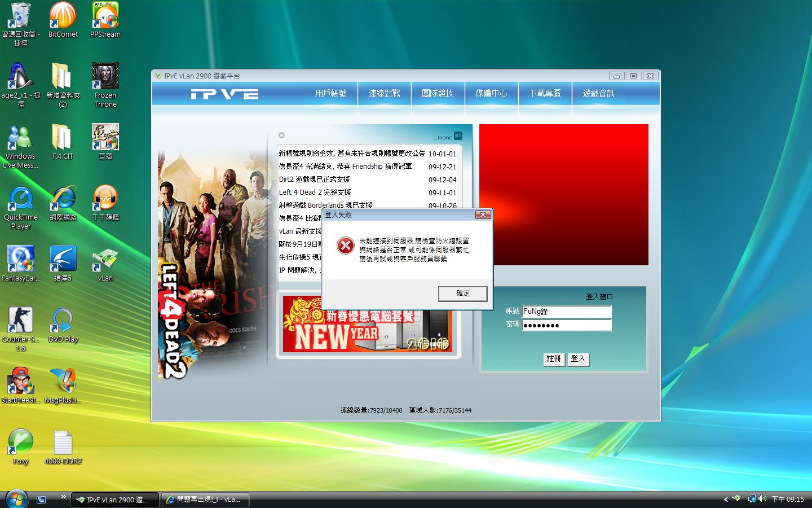Viewport: 812px width, 508px height.
Task: Select the FantasyEar... desktop shortcut
Action: tap(21, 264)
